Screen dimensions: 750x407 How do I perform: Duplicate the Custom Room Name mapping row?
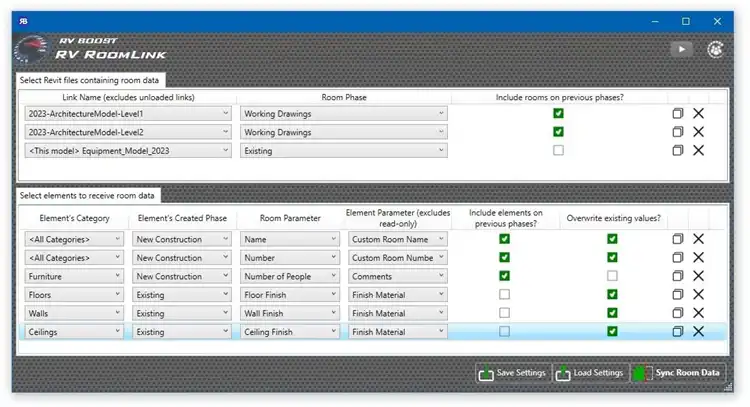tap(677, 239)
